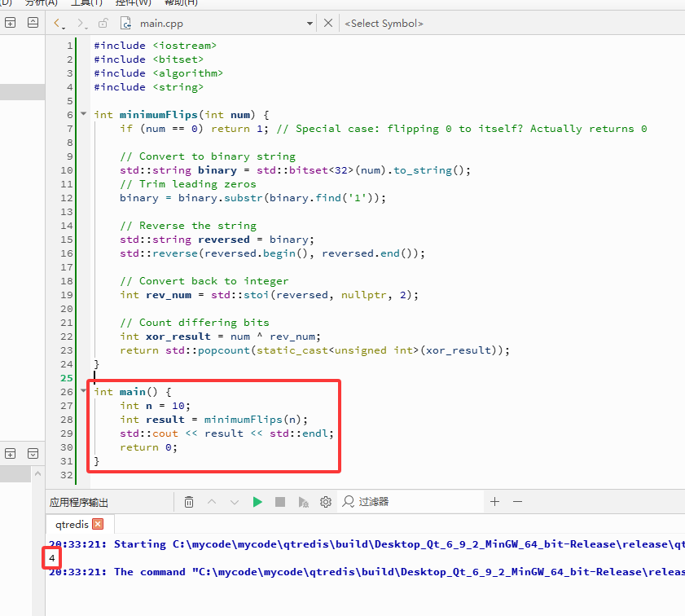The height and width of the screenshot is (616, 685).
Task: Open the 控件(W) menu
Action: point(134,2)
